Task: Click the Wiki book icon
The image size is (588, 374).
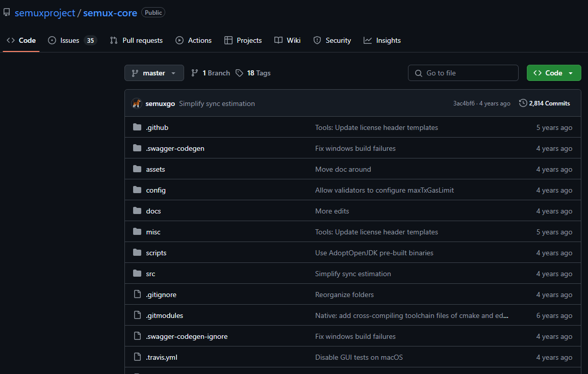Action: pyautogui.click(x=278, y=40)
